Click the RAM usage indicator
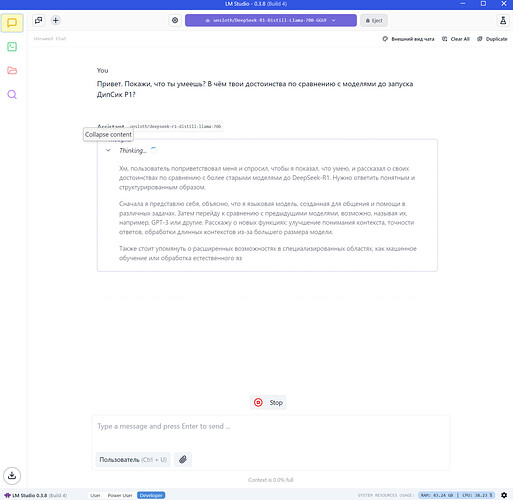The image size is (513, 500). pyautogui.click(x=437, y=495)
